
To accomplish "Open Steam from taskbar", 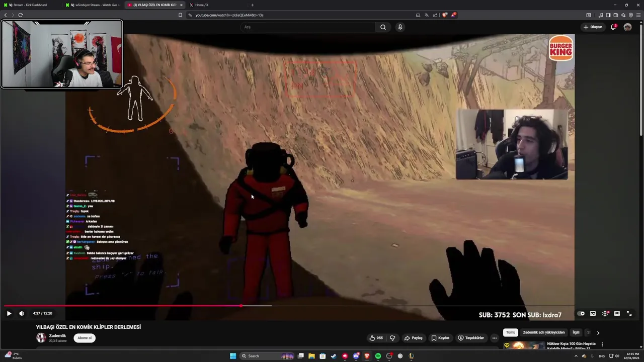I will click(x=334, y=356).
